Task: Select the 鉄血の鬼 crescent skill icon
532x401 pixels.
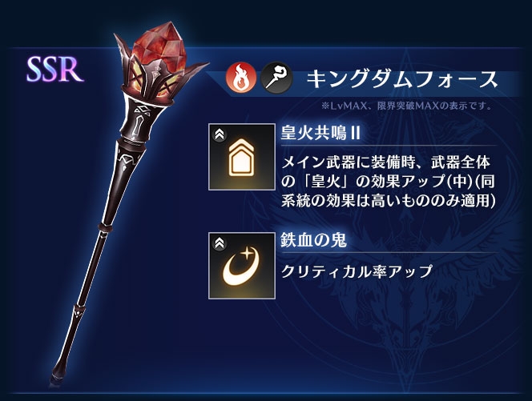Action: point(242,266)
